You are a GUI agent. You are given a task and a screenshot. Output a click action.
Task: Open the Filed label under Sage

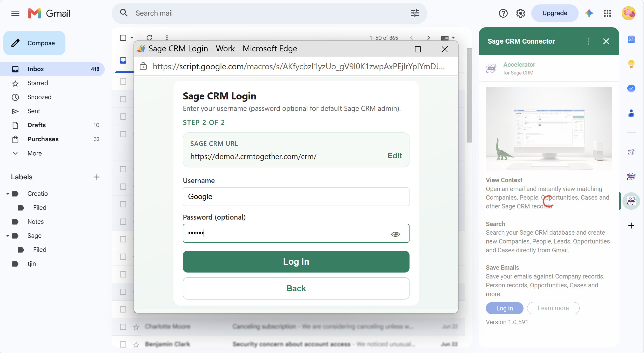(40, 250)
